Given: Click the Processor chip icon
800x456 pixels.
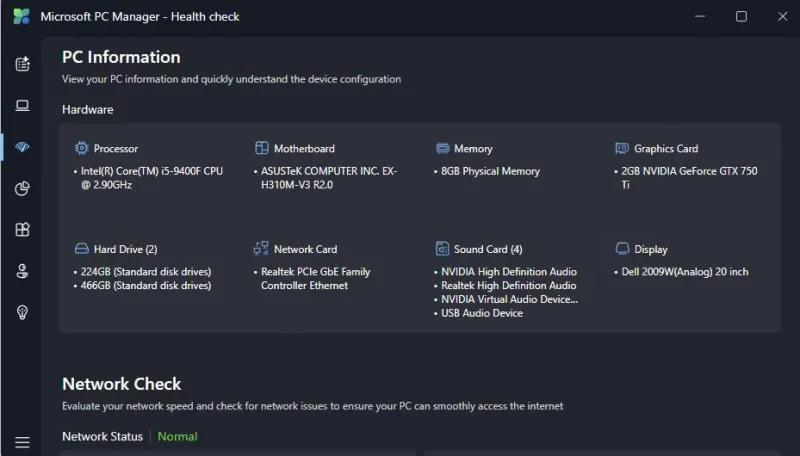Looking at the screenshot, I should [x=82, y=148].
